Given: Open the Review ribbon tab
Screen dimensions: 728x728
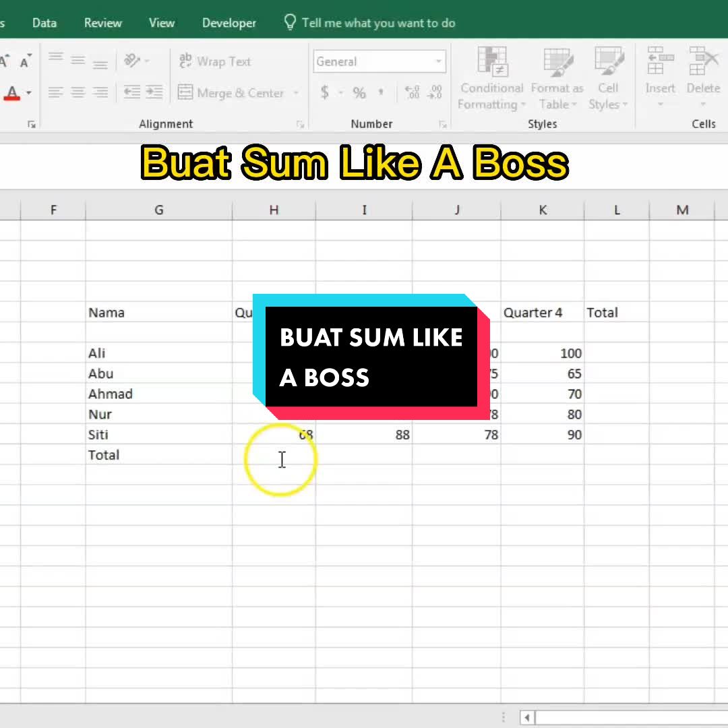Looking at the screenshot, I should click(102, 23).
